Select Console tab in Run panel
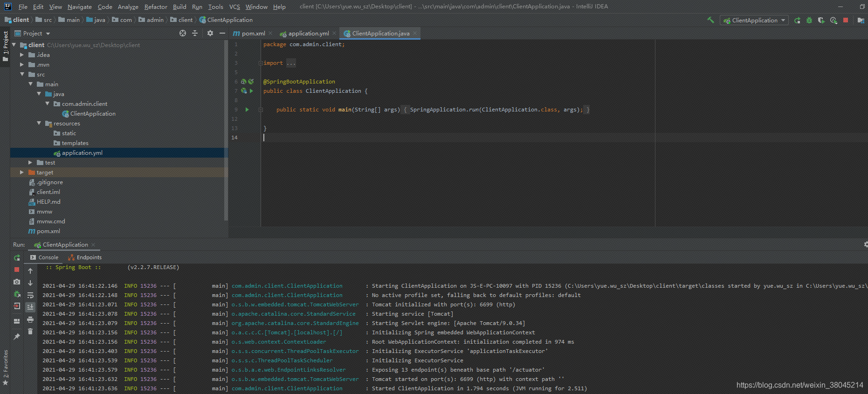 pos(44,257)
